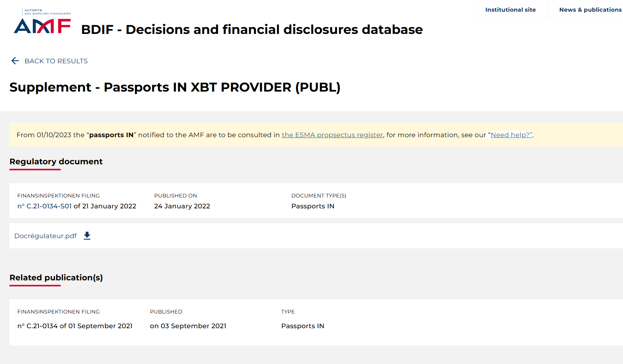The height and width of the screenshot is (364, 623).
Task: Go back to results
Action: point(56,61)
